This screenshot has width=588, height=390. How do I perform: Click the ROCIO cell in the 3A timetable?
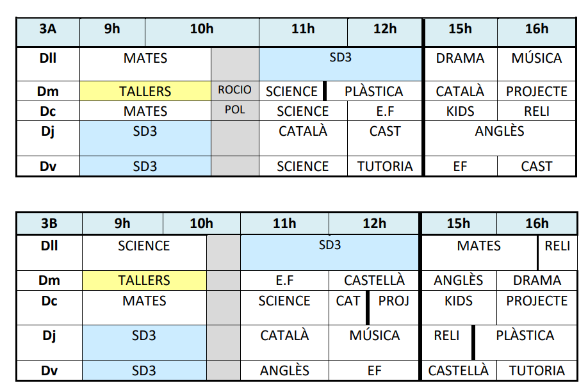click(x=234, y=90)
